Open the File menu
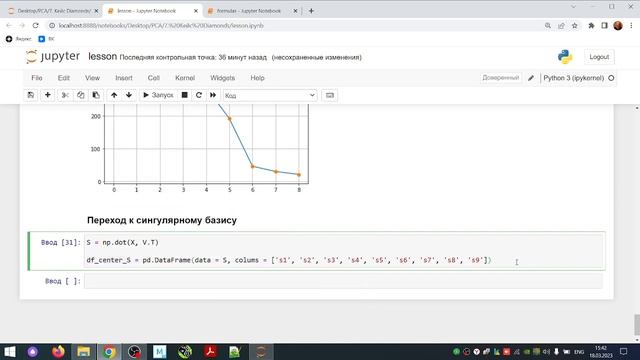Screen dimensions: 640x360 pos(37,78)
